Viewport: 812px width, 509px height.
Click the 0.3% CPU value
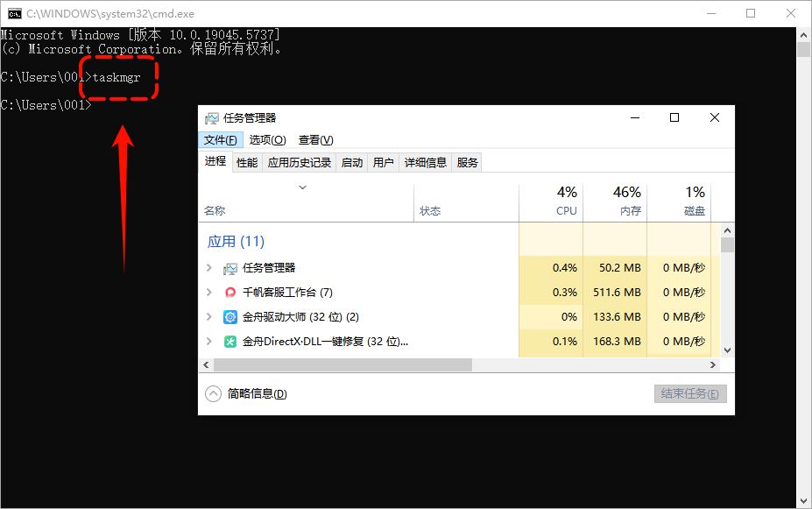click(564, 293)
